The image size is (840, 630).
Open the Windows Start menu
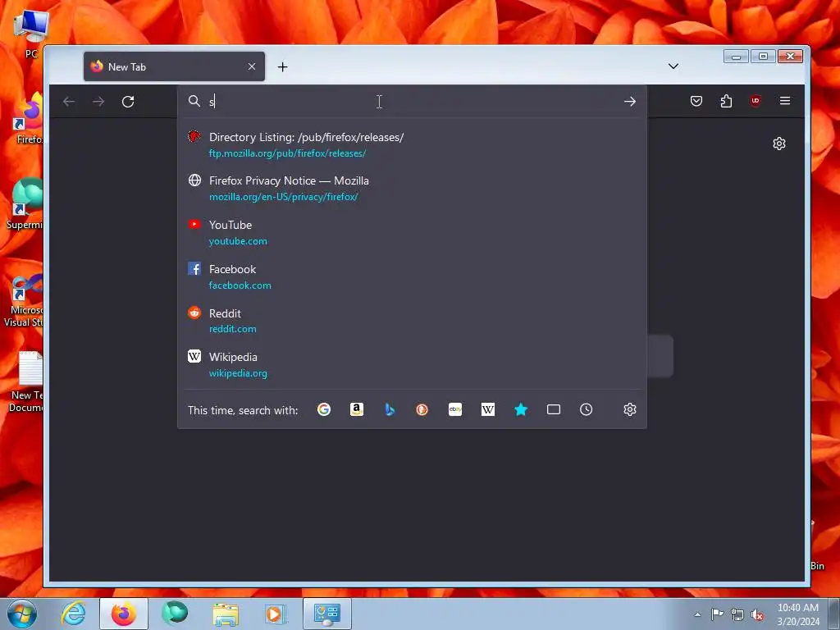point(21,614)
